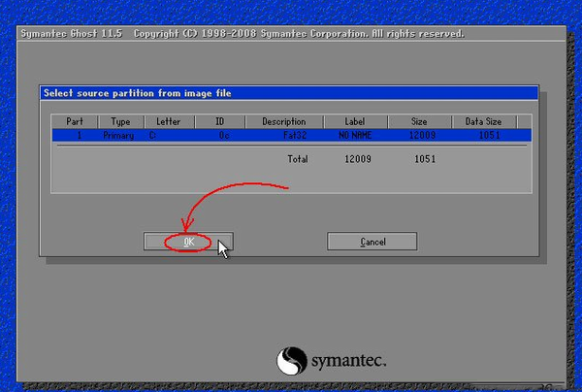Image resolution: width=582 pixels, height=392 pixels.
Task: Click the Symantec Ghost 11.5 header text
Action: tap(71, 34)
